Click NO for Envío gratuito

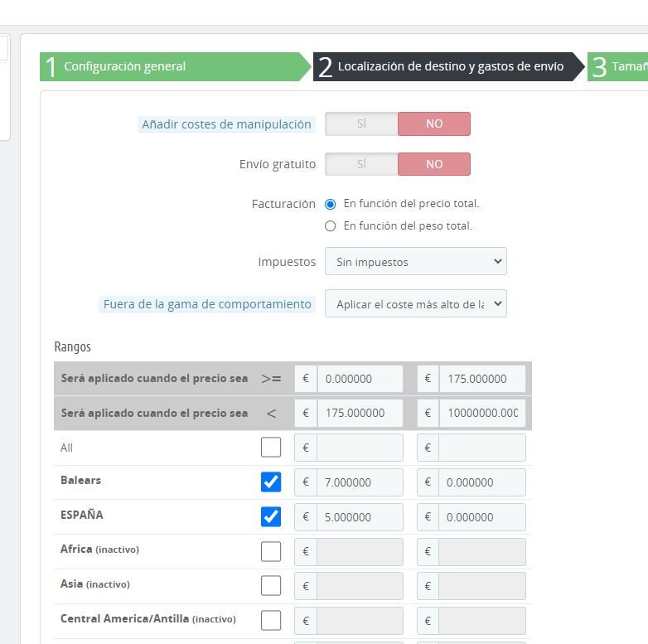(434, 164)
